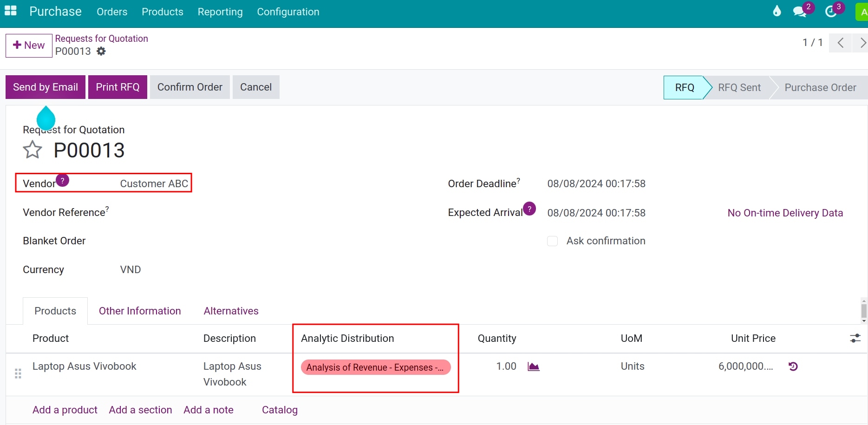Viewport: 868px width, 425px height.
Task: Switch to the Alternatives tab
Action: pyautogui.click(x=231, y=311)
